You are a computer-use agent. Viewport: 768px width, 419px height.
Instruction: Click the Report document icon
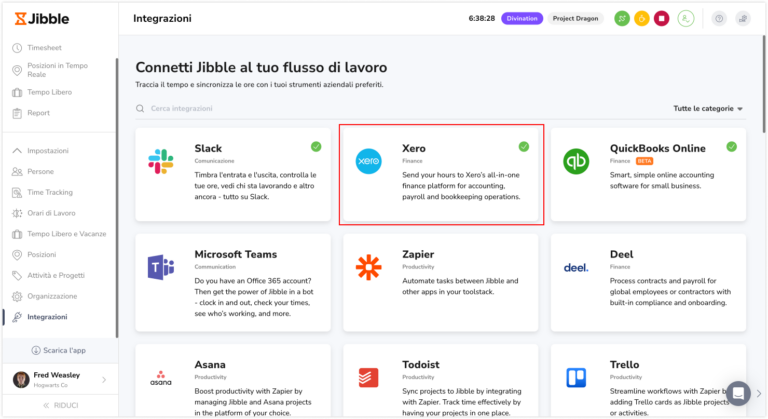(x=17, y=113)
